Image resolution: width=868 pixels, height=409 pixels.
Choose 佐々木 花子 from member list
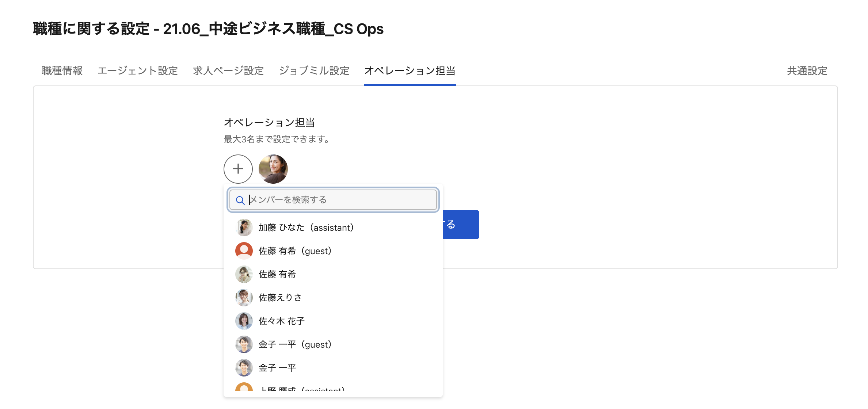(282, 321)
